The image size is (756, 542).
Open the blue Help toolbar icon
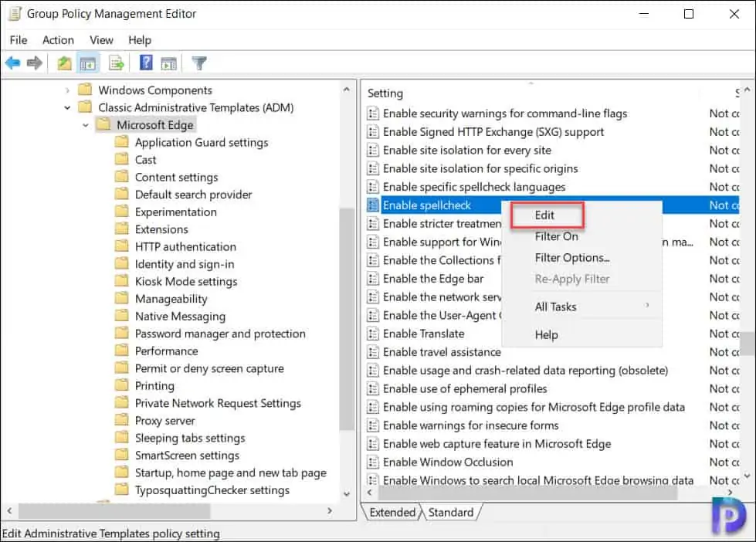click(146, 63)
